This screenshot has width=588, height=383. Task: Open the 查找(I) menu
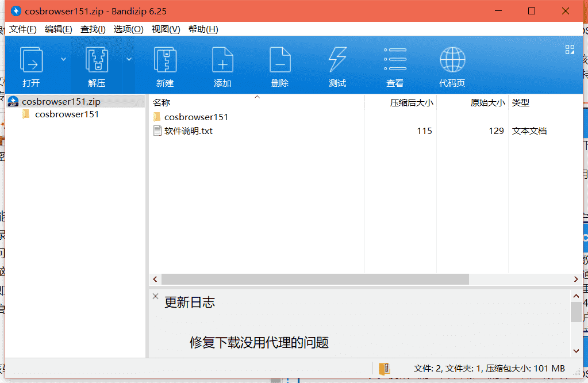(x=93, y=29)
